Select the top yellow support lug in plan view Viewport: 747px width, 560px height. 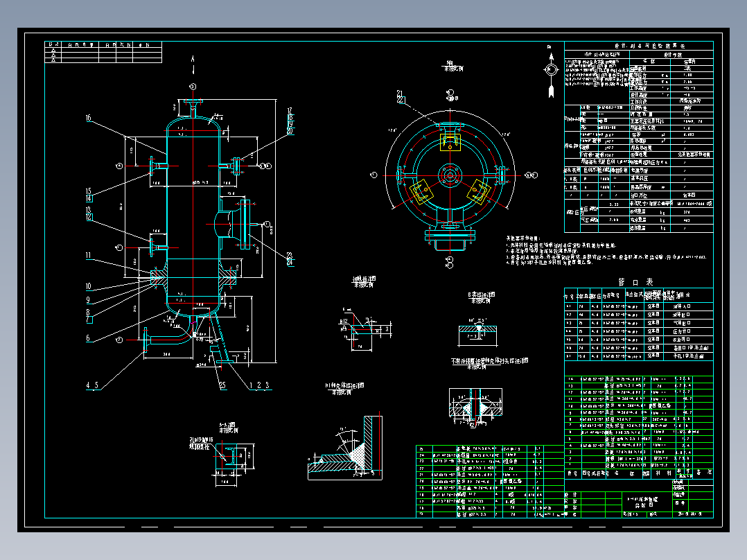[x=450, y=142]
